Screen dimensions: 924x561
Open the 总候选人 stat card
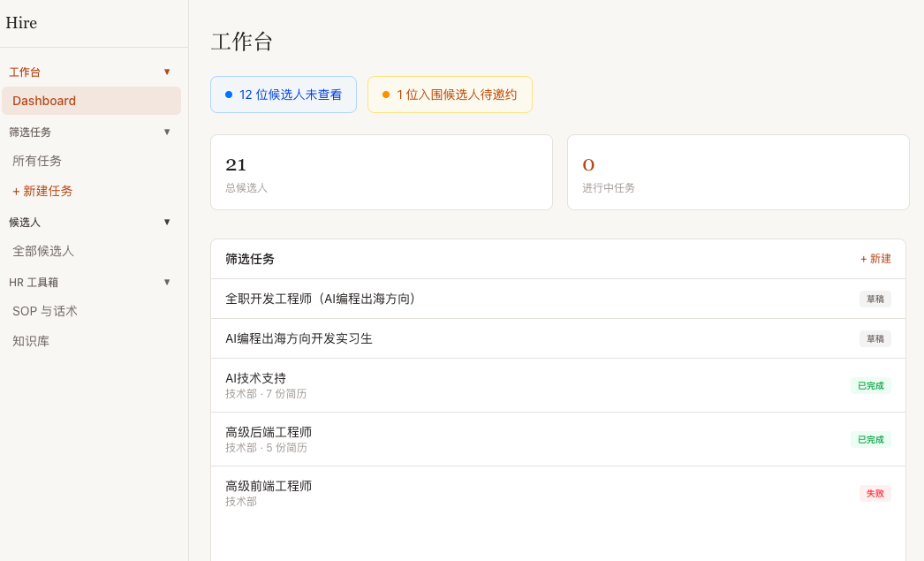point(381,172)
